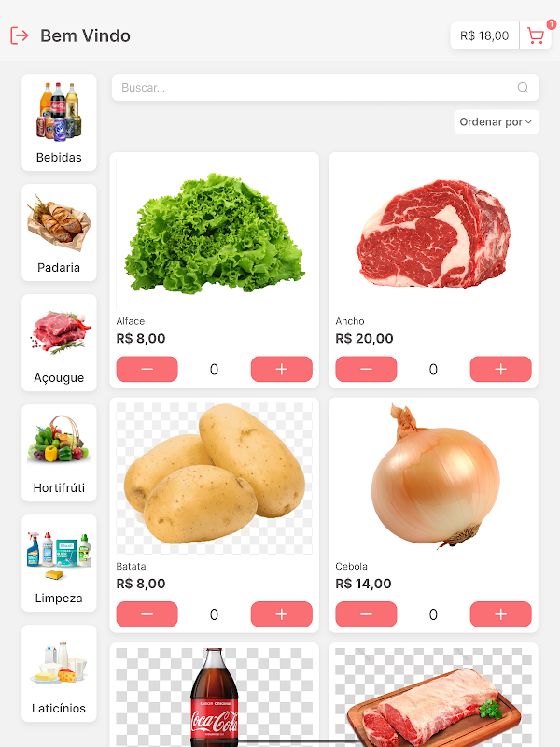This screenshot has height=747, width=560.
Task: Open the Açougue category
Action: [59, 343]
